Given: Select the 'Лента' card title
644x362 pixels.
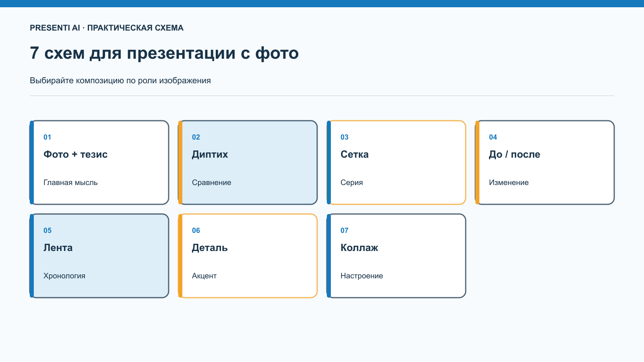Looking at the screenshot, I should 58,248.
